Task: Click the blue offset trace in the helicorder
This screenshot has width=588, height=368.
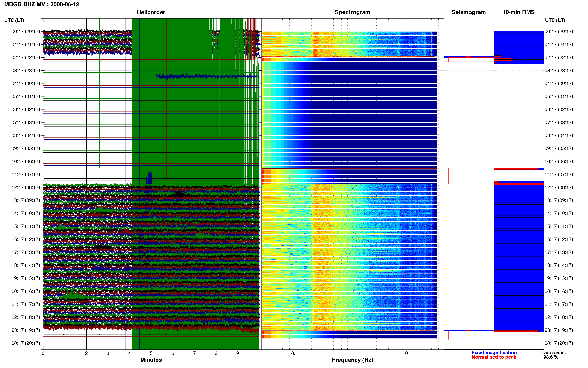Action: [x=208, y=76]
